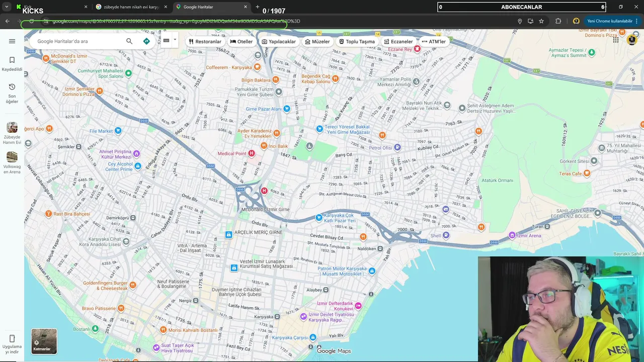The width and height of the screenshot is (644, 362).
Task: Select the Medical Point hospital marker
Action: (252, 153)
